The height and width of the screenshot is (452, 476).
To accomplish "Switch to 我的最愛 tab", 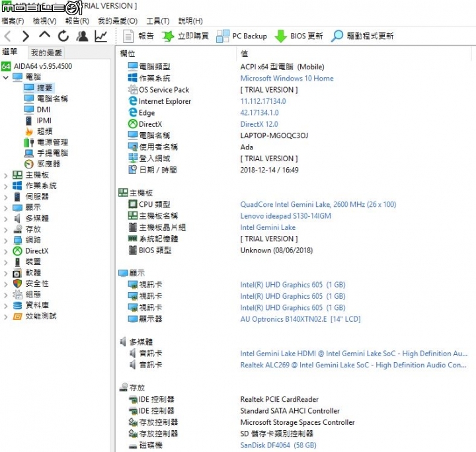I will click(46, 53).
